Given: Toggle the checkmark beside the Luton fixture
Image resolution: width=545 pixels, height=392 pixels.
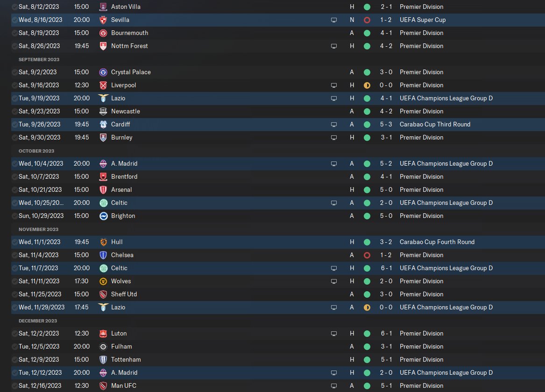Looking at the screenshot, I should point(14,334).
